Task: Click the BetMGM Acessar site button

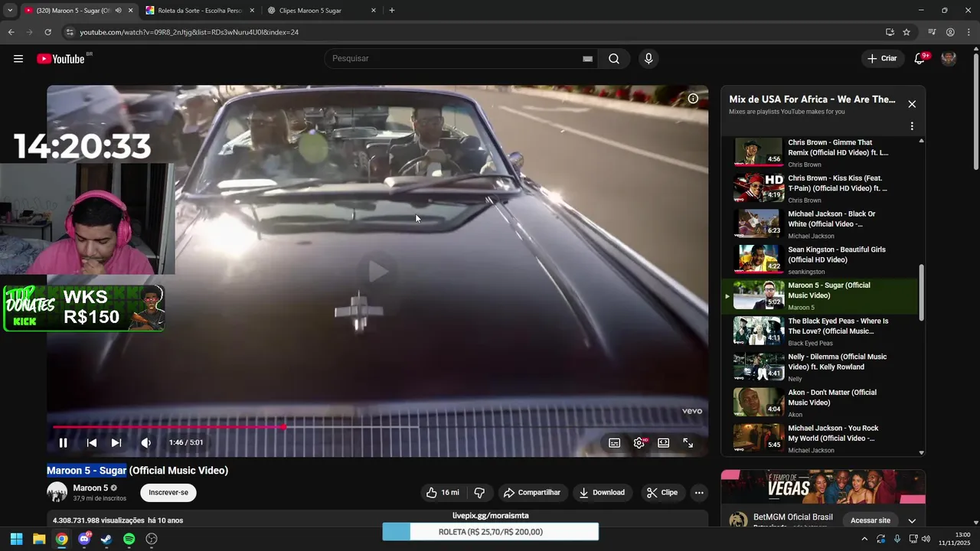Action: [x=871, y=520]
